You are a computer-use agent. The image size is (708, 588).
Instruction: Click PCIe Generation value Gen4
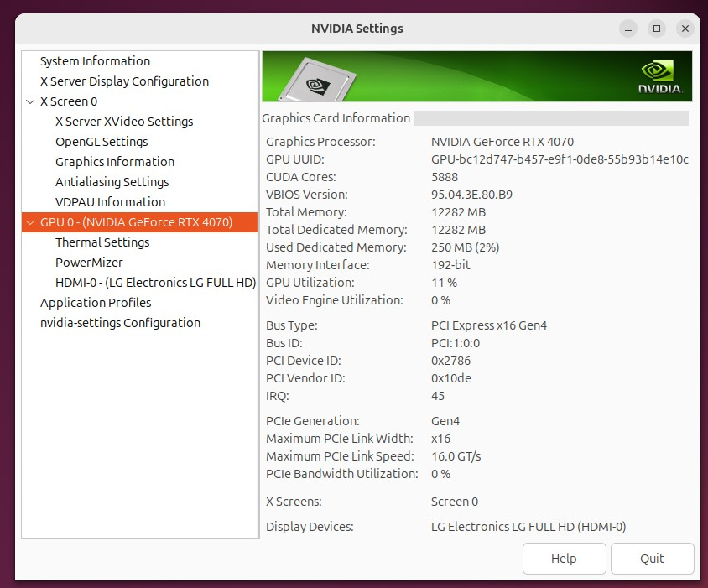(445, 421)
